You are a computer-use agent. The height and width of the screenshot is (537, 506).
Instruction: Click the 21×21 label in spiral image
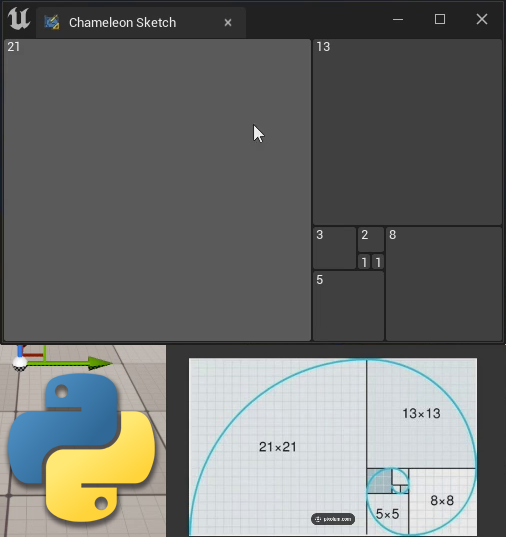[x=277, y=447]
